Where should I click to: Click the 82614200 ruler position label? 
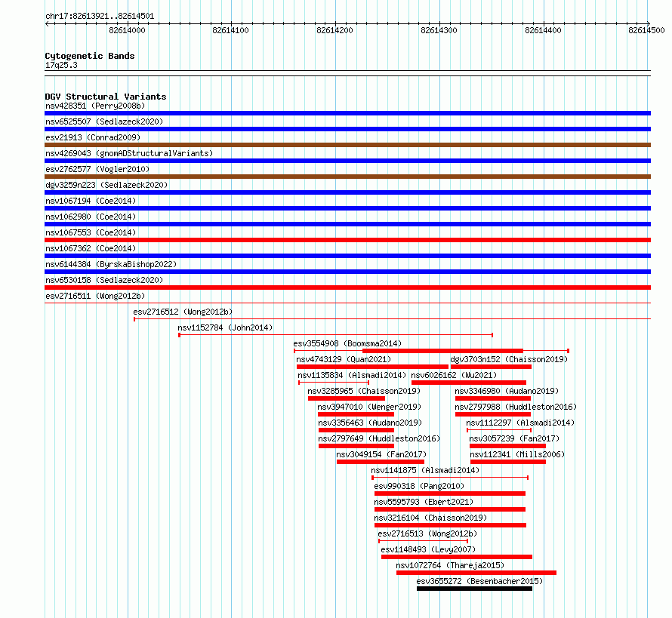334,30
